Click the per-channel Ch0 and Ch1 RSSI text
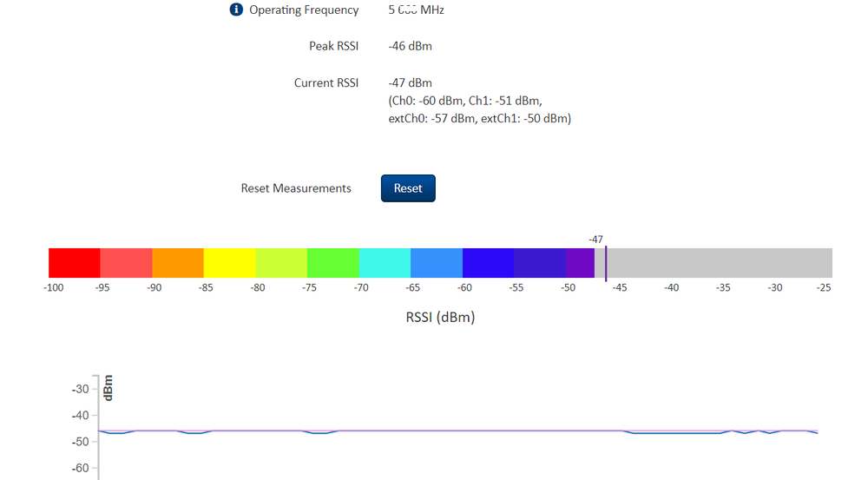This screenshot has height=480, width=868. point(464,101)
